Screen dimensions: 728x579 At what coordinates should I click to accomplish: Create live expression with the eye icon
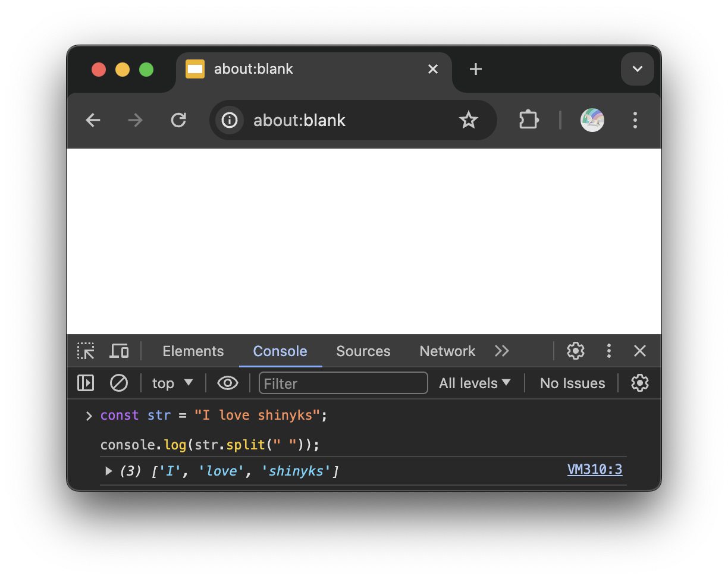click(x=228, y=383)
